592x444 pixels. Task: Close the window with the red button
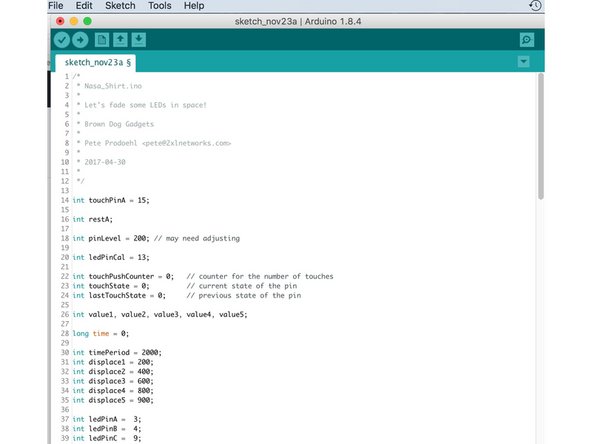tap(60, 21)
